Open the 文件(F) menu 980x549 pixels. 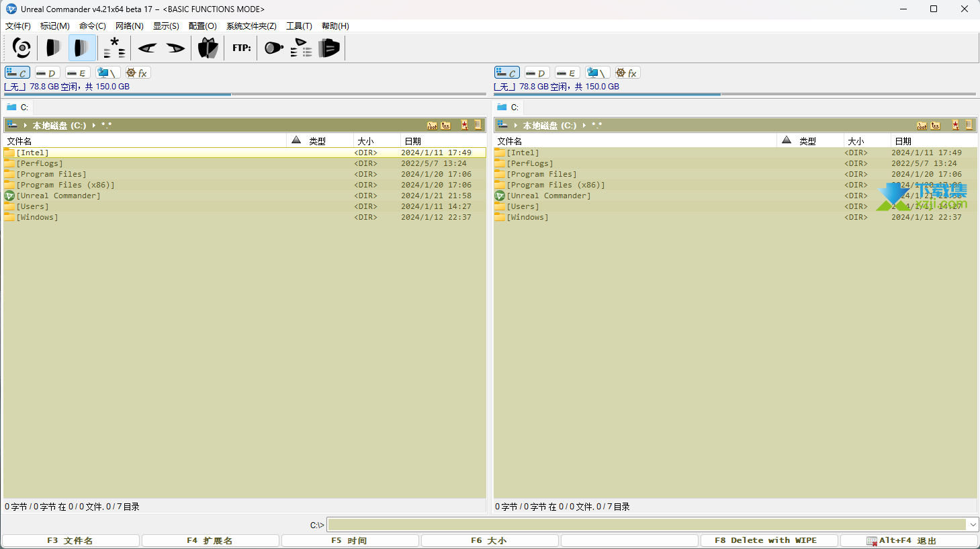pyautogui.click(x=18, y=26)
